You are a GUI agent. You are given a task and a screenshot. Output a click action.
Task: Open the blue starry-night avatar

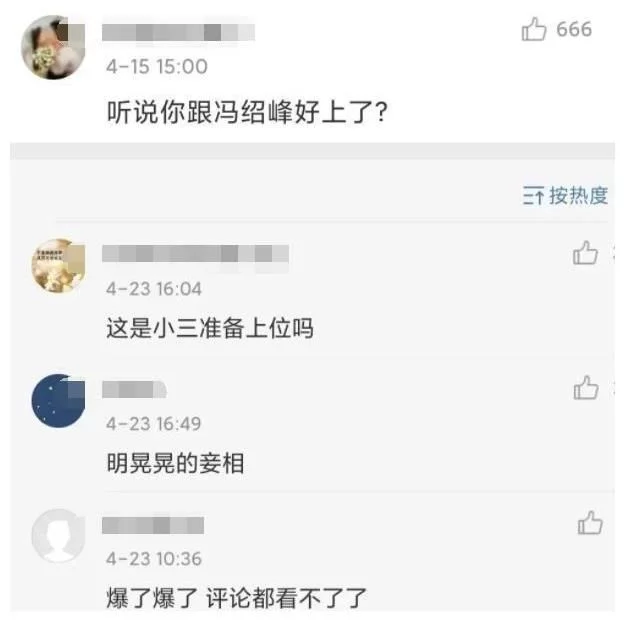point(58,401)
